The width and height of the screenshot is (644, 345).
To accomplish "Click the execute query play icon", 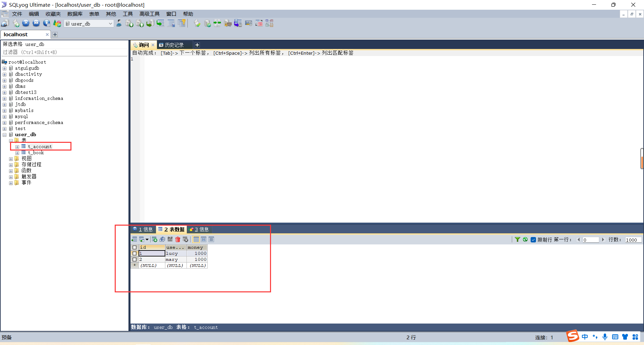I will tap(26, 23).
